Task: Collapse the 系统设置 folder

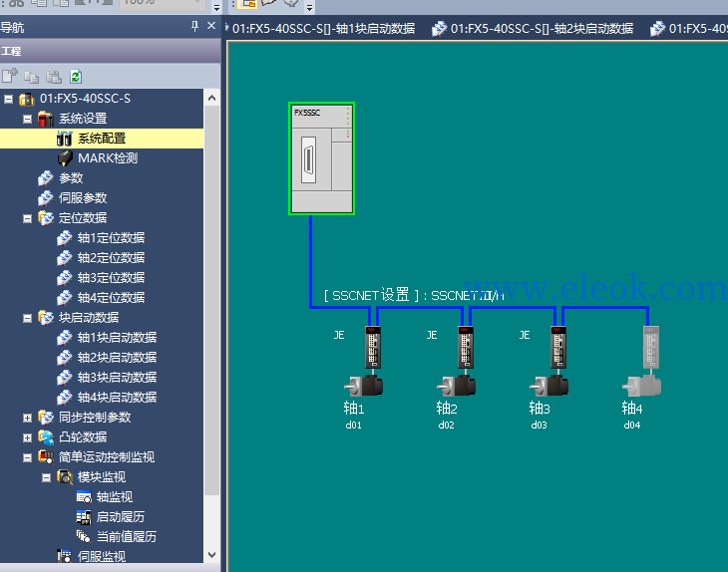Action: (x=27, y=120)
